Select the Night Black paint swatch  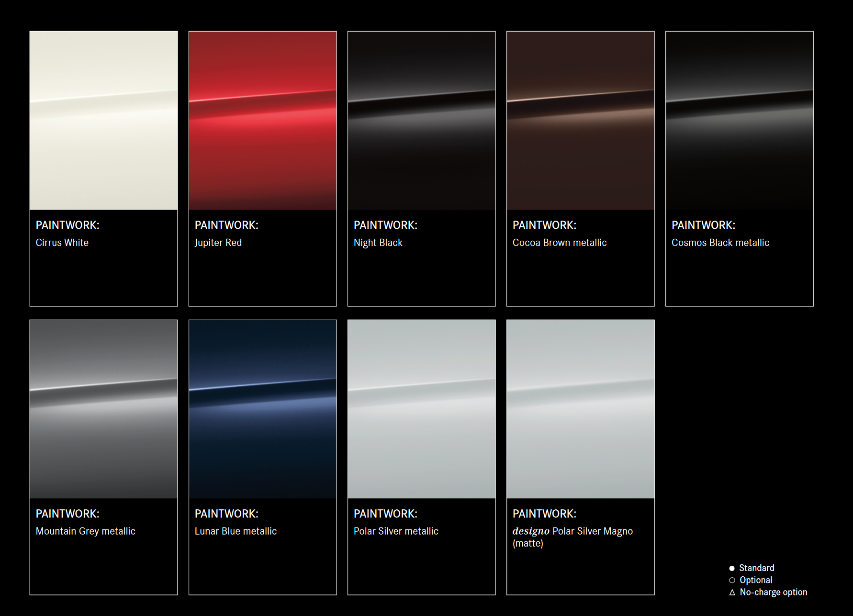[421, 121]
